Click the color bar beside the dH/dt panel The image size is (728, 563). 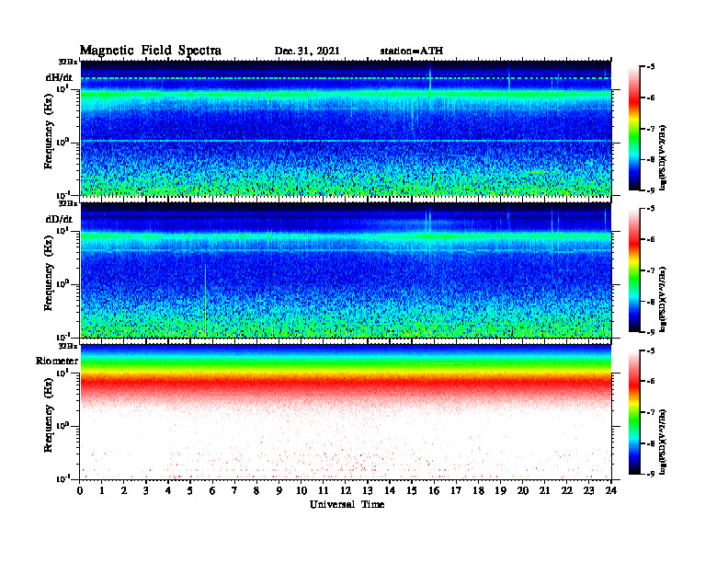pos(634,129)
